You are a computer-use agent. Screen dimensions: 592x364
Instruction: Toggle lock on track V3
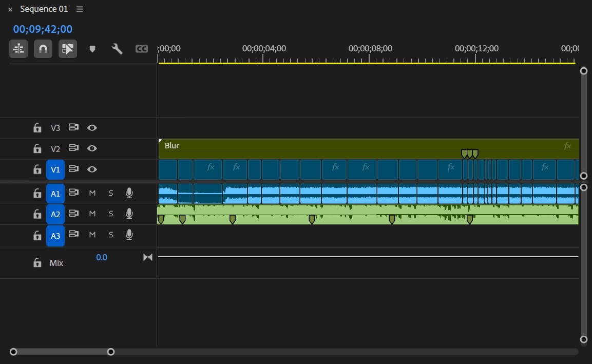[37, 128]
